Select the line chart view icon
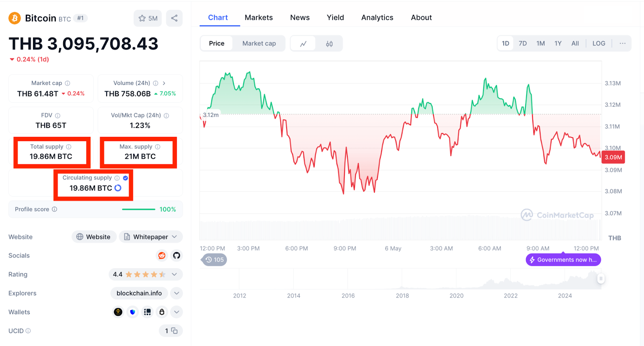 pos(303,44)
